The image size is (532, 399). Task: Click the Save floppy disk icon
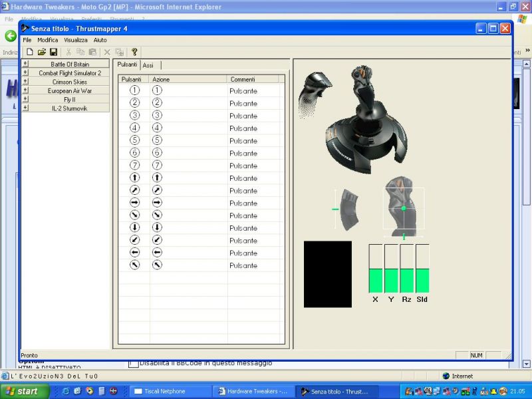coord(53,52)
